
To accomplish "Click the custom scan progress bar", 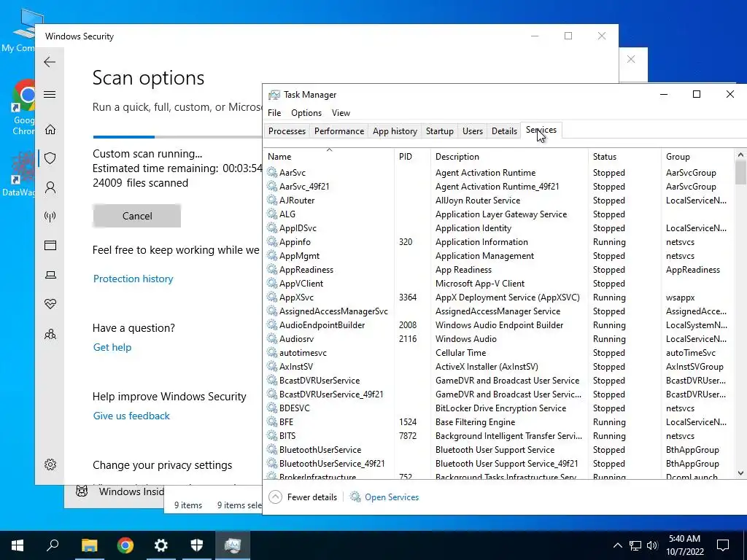I will (177, 137).
